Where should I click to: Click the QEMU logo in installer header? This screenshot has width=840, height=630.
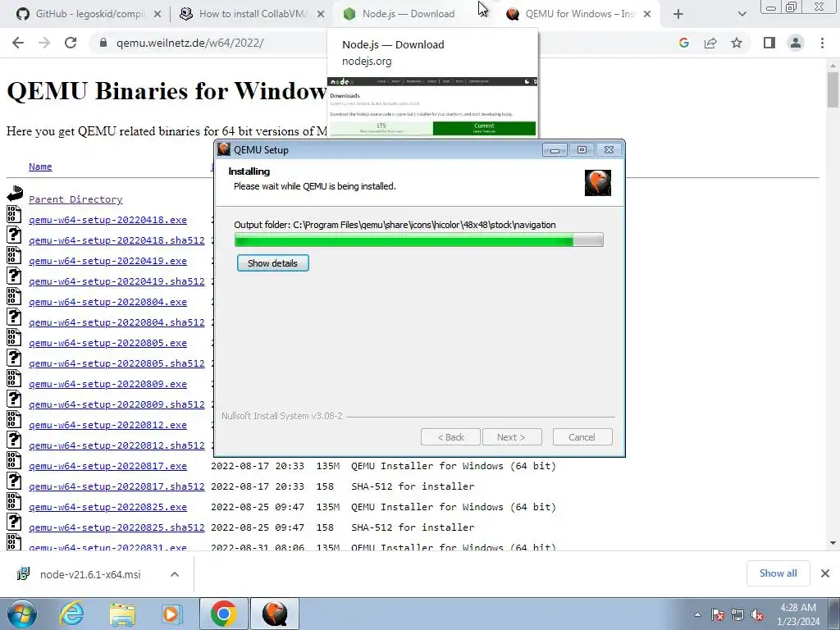[x=598, y=183]
